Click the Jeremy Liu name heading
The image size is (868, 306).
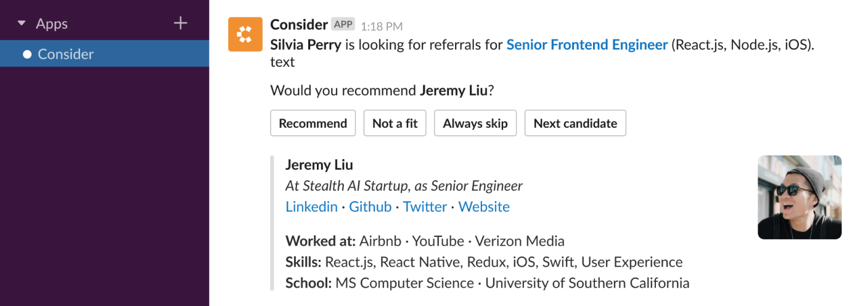pyautogui.click(x=319, y=165)
